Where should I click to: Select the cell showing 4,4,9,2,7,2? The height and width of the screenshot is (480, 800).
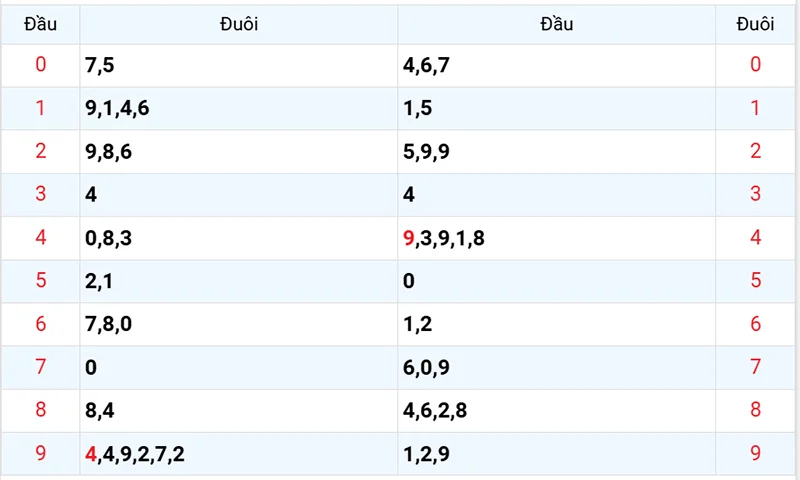pos(135,454)
